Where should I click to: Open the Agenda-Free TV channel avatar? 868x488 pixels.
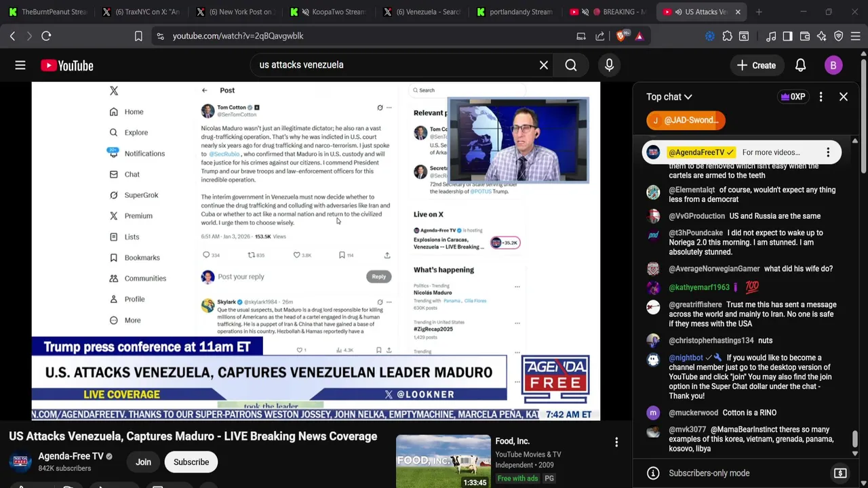[x=20, y=462]
